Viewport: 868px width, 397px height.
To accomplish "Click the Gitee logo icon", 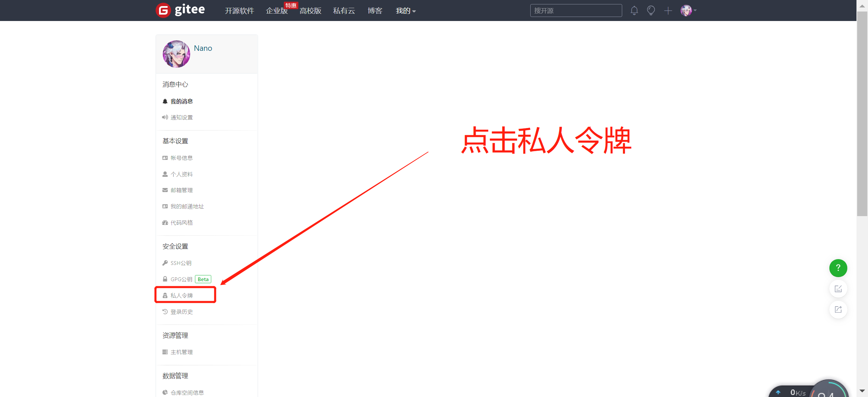I will [x=163, y=11].
